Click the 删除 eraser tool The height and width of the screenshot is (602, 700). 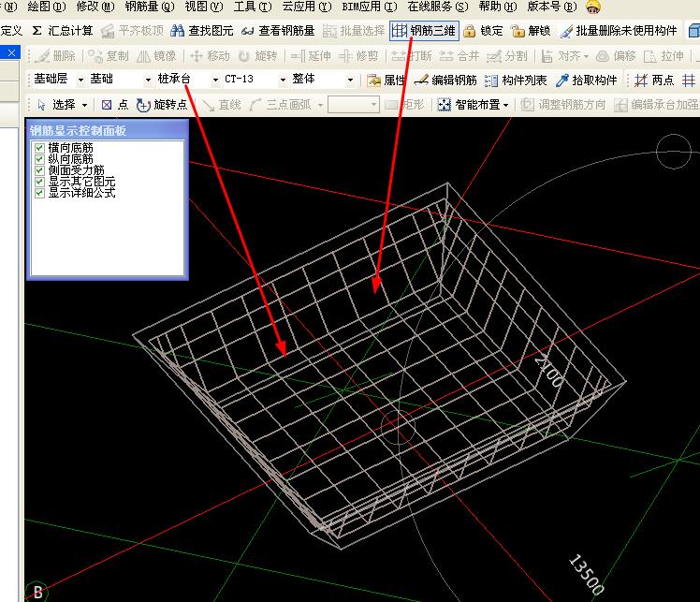[x=55, y=56]
